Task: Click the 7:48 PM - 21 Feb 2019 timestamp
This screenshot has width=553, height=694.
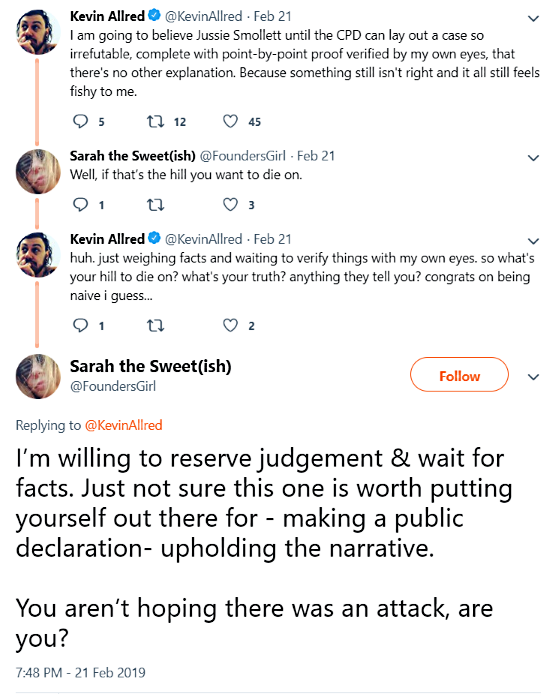Action: [x=81, y=672]
